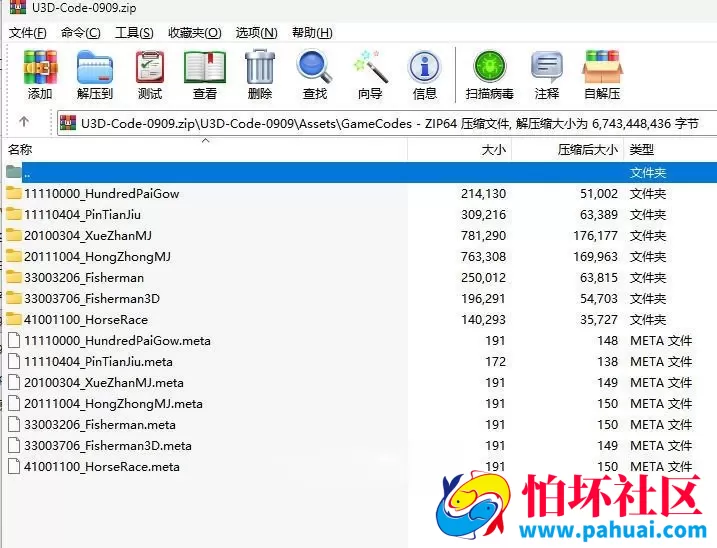
Task: Click the folder icon of 20100304_XueZhanMJ
Action: [x=14, y=235]
